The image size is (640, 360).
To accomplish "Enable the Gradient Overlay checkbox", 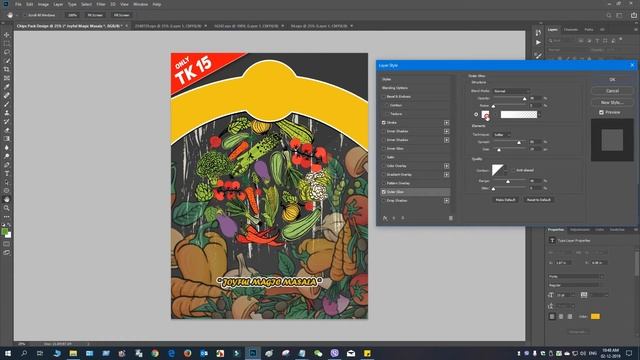I will 384,174.
